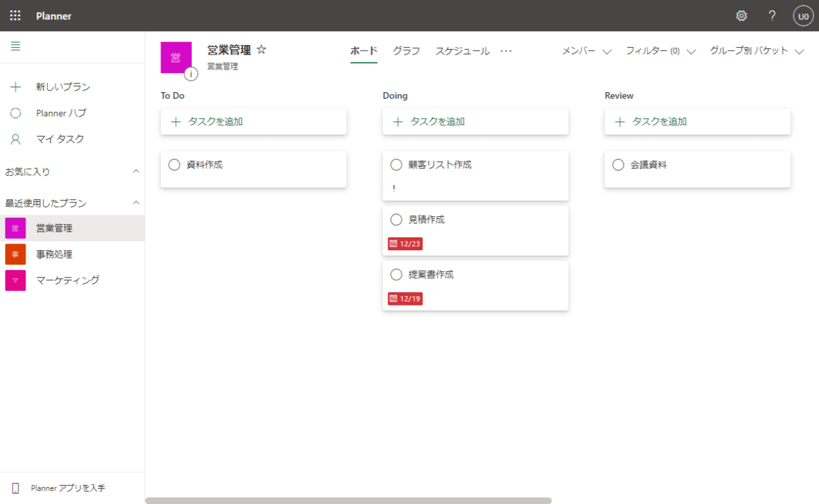Open the メンバー dropdown
This screenshot has height=504, width=819.
(x=586, y=51)
